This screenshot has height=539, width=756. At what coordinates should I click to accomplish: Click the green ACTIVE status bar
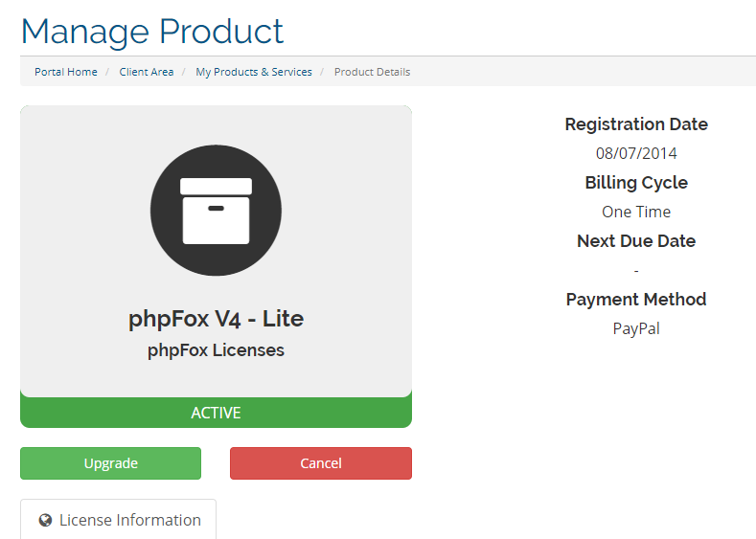click(216, 413)
